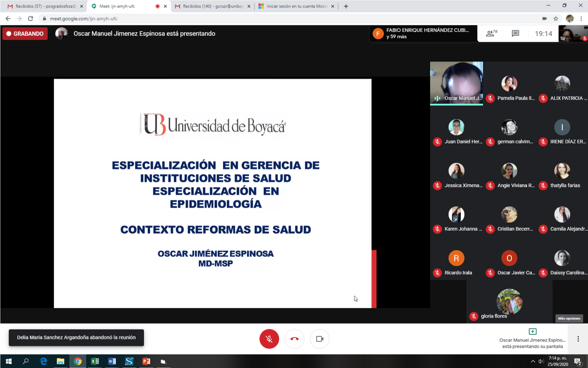This screenshot has height=368, width=588.
Task: Open the Chrome profile avatar
Action: pos(570,19)
